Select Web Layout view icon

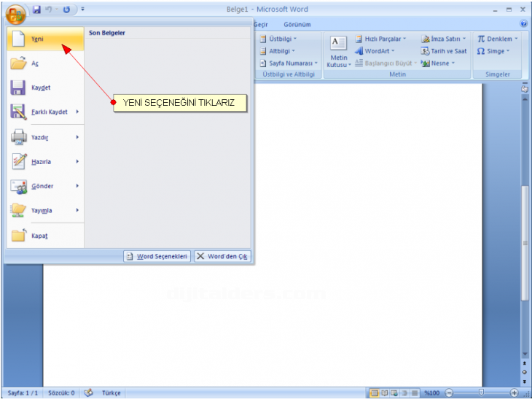(394, 393)
